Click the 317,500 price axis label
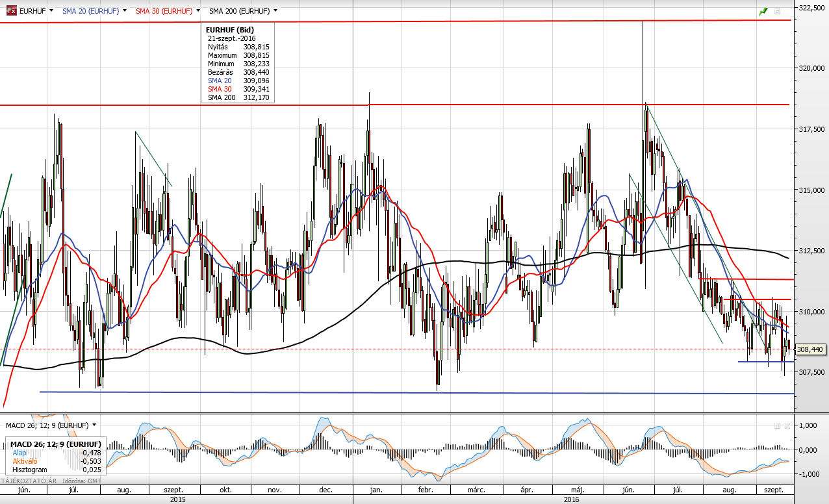The height and width of the screenshot is (504, 829). tap(811, 129)
